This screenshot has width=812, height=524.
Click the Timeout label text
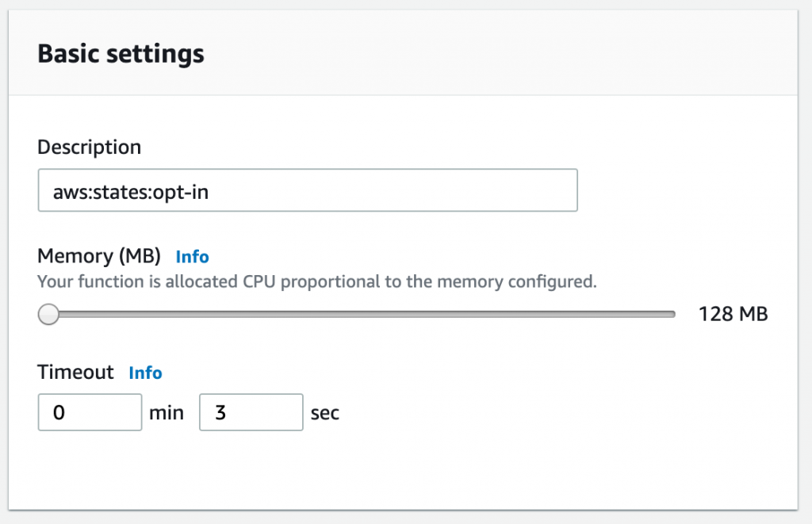(76, 373)
